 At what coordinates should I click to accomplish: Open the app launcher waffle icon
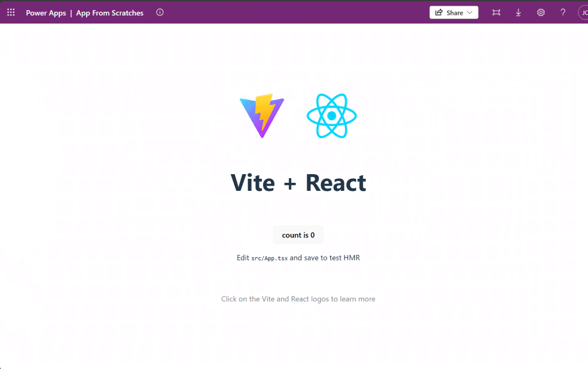(11, 13)
